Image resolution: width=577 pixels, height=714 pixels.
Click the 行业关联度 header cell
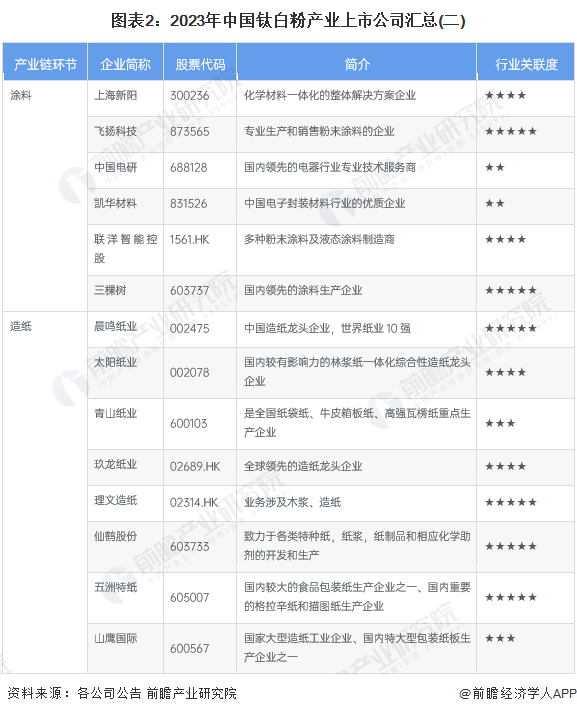point(526,63)
